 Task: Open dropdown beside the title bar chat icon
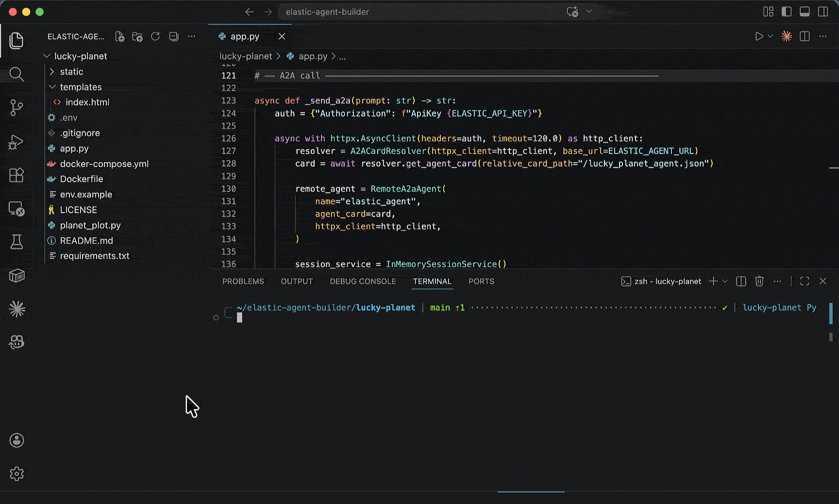click(x=589, y=12)
